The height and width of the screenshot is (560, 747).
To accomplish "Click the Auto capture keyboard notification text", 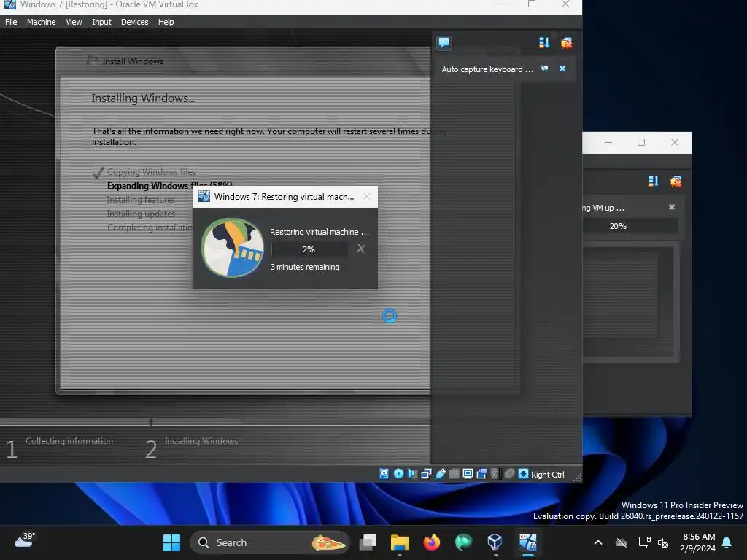I will [x=487, y=69].
